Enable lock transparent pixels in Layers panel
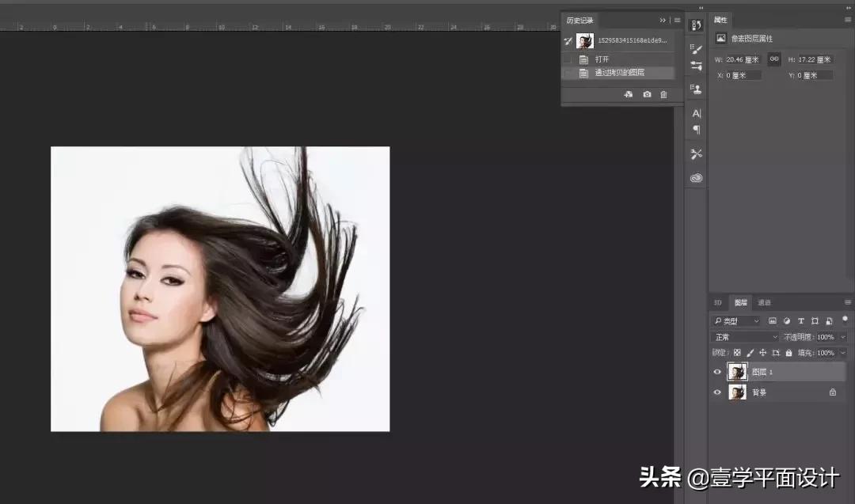 (x=737, y=353)
